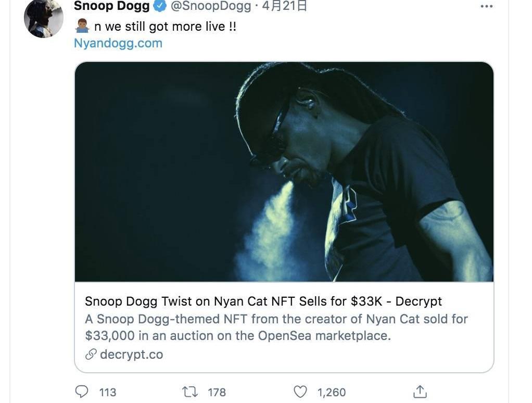Open the share tweet icon
The width and height of the screenshot is (532, 403).
(x=420, y=392)
